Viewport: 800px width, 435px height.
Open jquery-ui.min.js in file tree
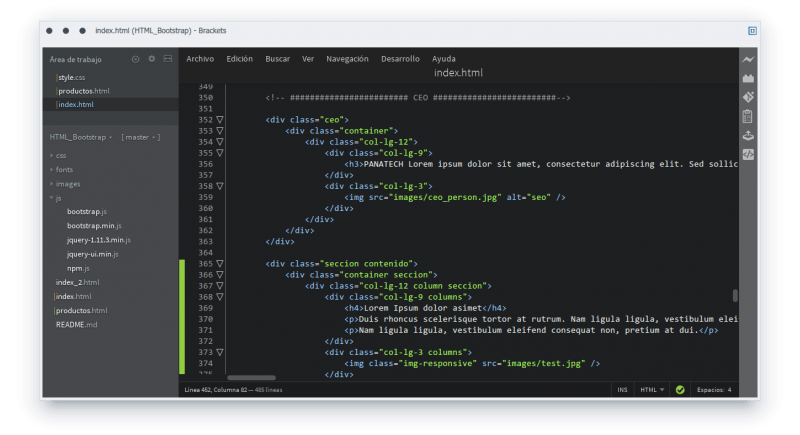93,254
